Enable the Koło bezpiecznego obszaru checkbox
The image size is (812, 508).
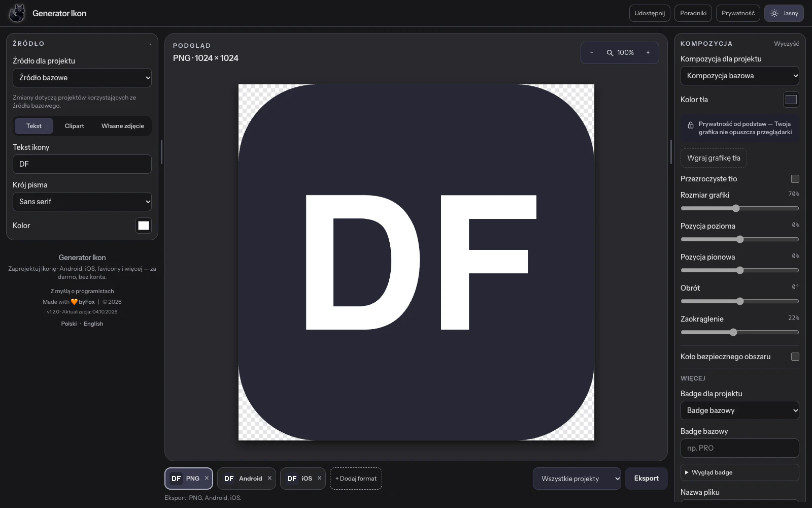(795, 357)
